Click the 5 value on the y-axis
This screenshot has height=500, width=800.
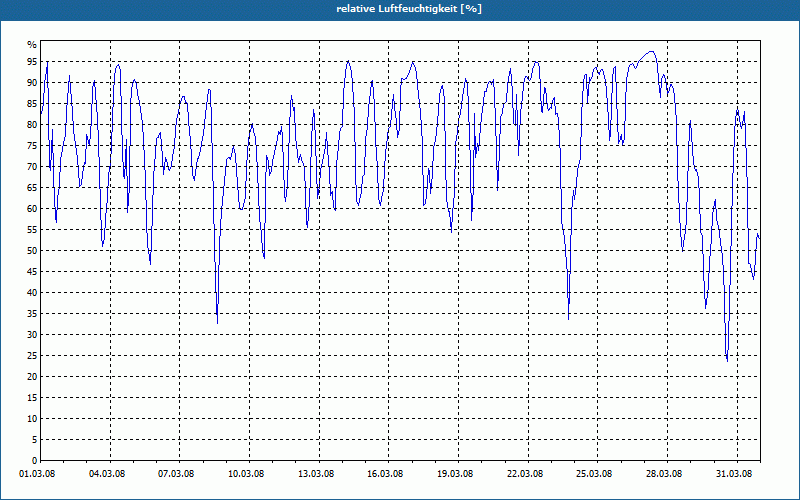point(35,440)
